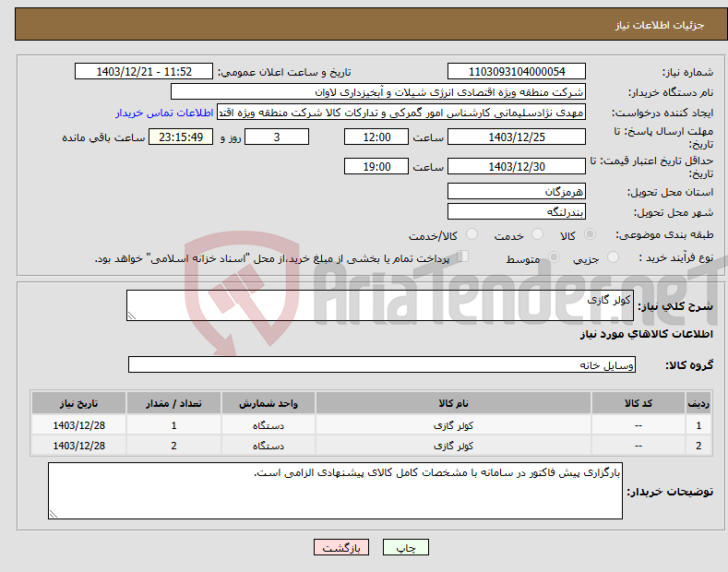Click the دستگاه unit cell in row 1

point(269,425)
